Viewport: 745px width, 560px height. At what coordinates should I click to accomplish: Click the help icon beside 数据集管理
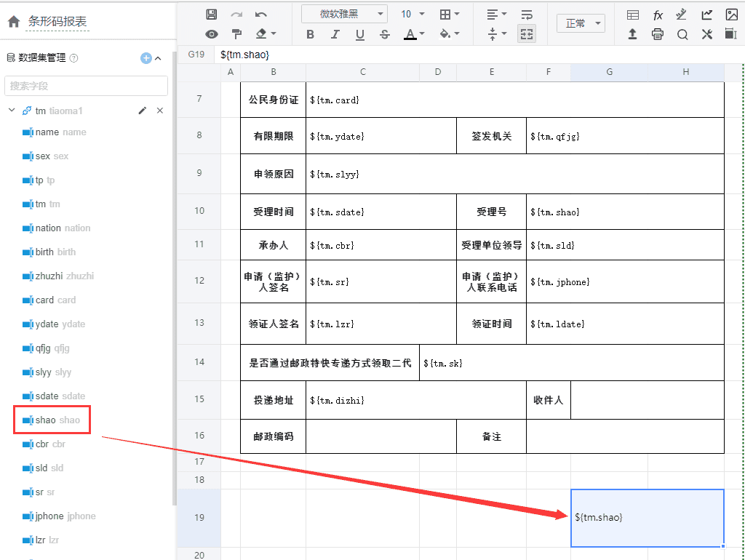[x=73, y=58]
